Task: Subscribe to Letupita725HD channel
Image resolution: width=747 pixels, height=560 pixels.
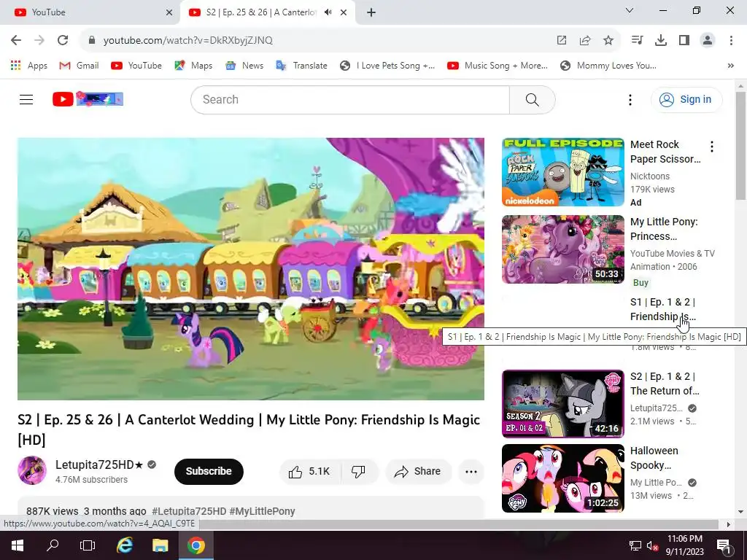Action: [209, 472]
